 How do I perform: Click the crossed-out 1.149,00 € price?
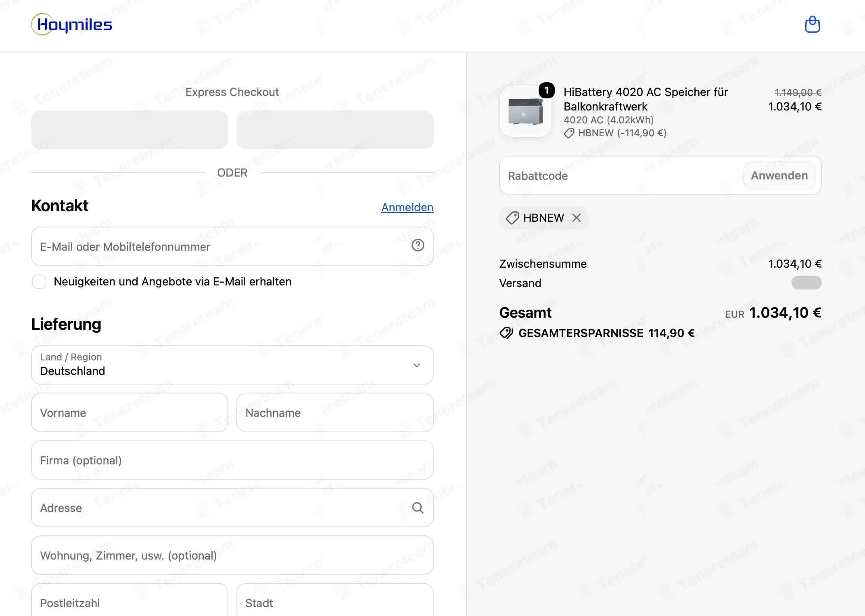coord(798,92)
